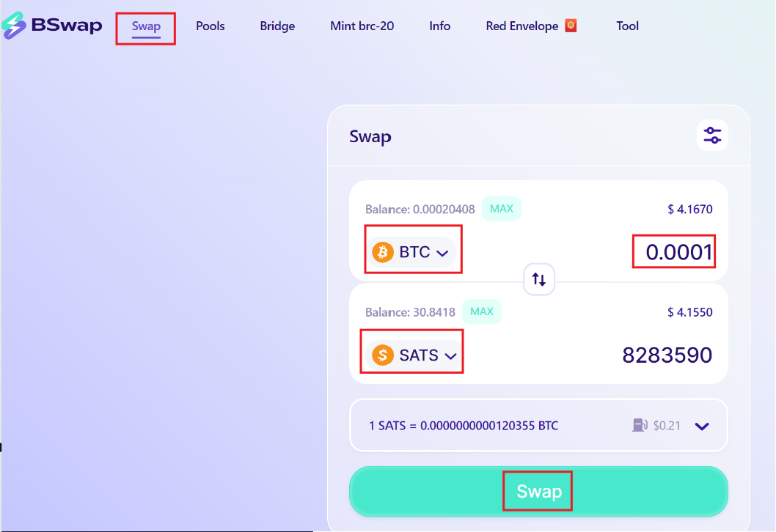Enable max SATS input amount

click(481, 311)
